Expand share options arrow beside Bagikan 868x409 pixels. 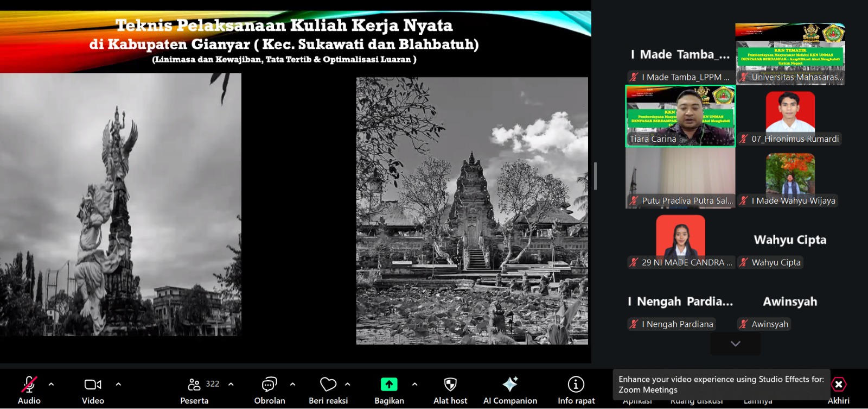[x=414, y=384]
